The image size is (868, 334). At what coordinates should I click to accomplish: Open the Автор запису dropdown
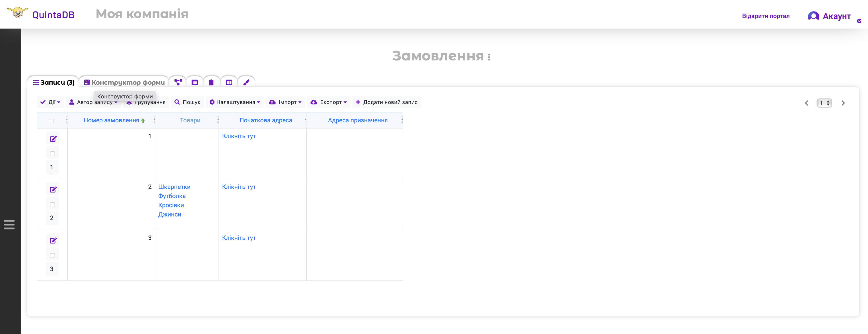(x=93, y=102)
